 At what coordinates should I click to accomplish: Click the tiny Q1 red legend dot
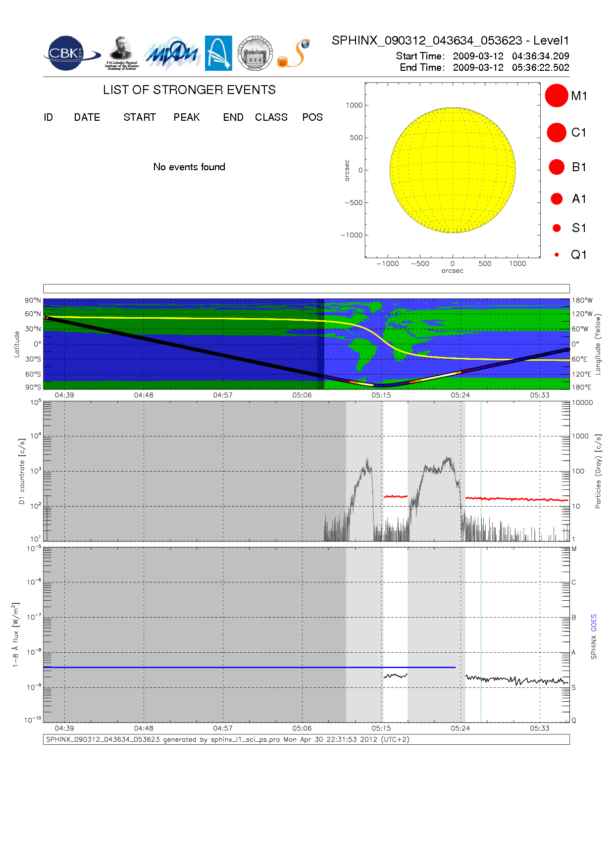pyautogui.click(x=557, y=255)
